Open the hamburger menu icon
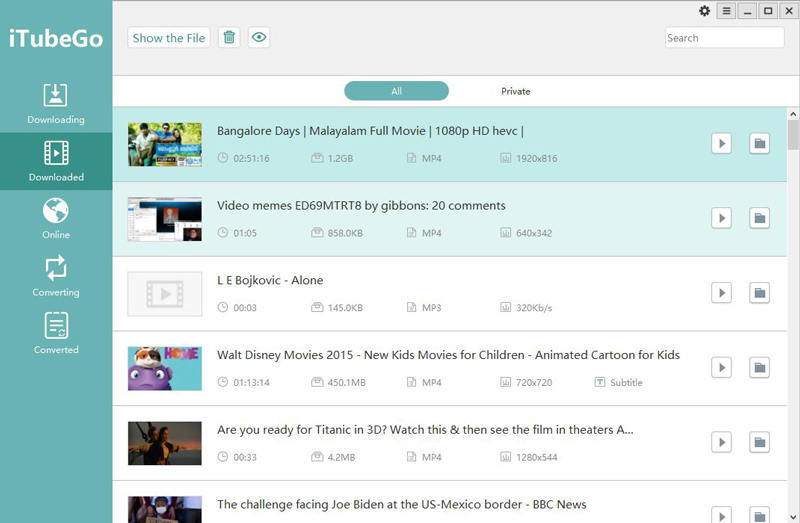This screenshot has width=800, height=523. coord(727,11)
